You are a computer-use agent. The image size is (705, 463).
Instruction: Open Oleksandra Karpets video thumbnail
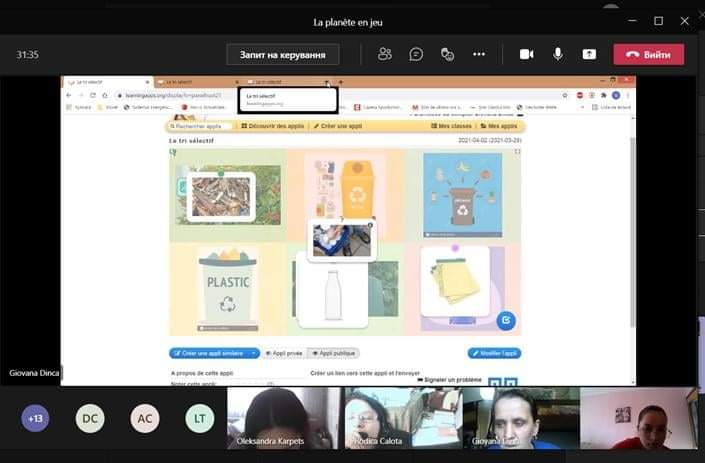tap(283, 418)
